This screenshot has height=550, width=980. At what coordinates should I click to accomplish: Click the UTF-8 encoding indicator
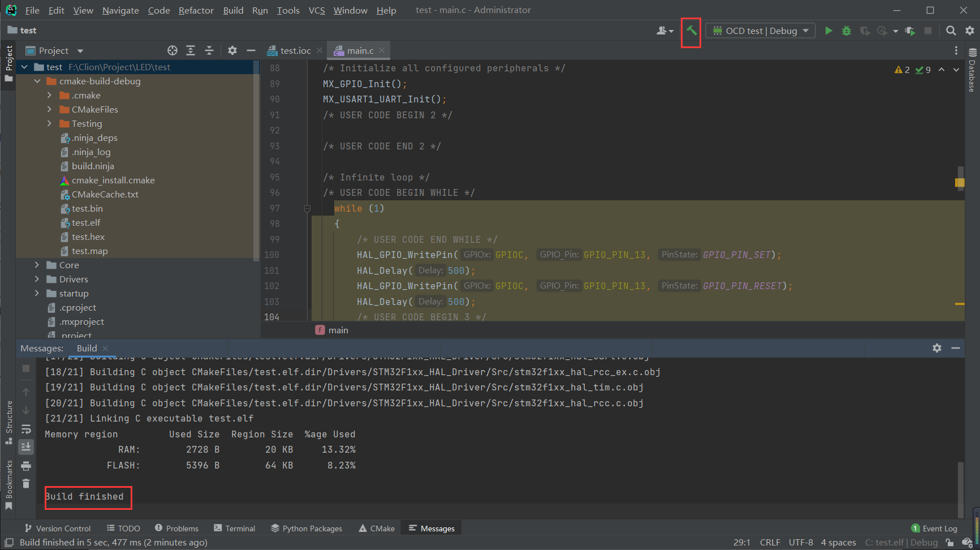(801, 542)
